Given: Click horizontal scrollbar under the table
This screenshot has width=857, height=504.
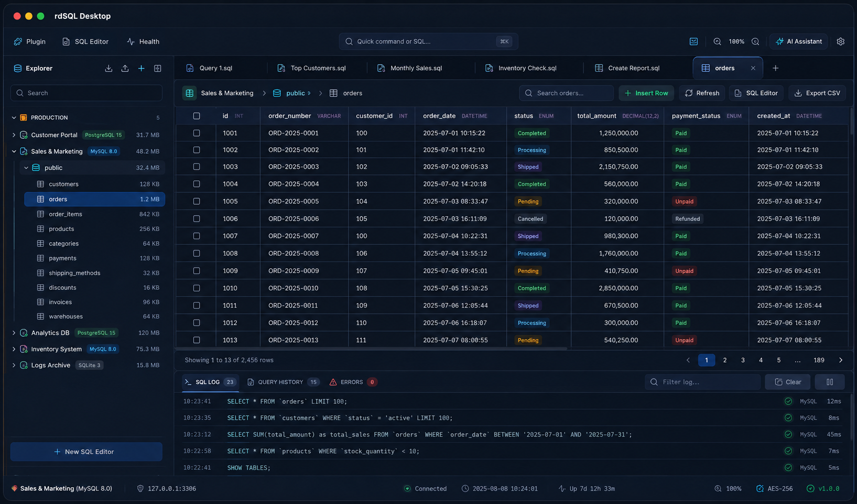Looking at the screenshot, I should 371,348.
